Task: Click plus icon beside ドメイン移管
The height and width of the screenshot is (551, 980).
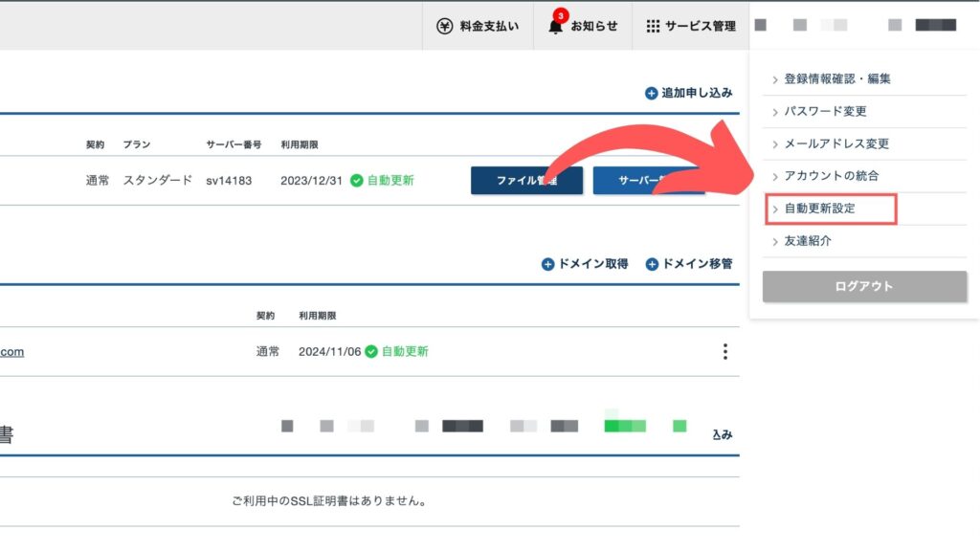Action: [x=651, y=264]
